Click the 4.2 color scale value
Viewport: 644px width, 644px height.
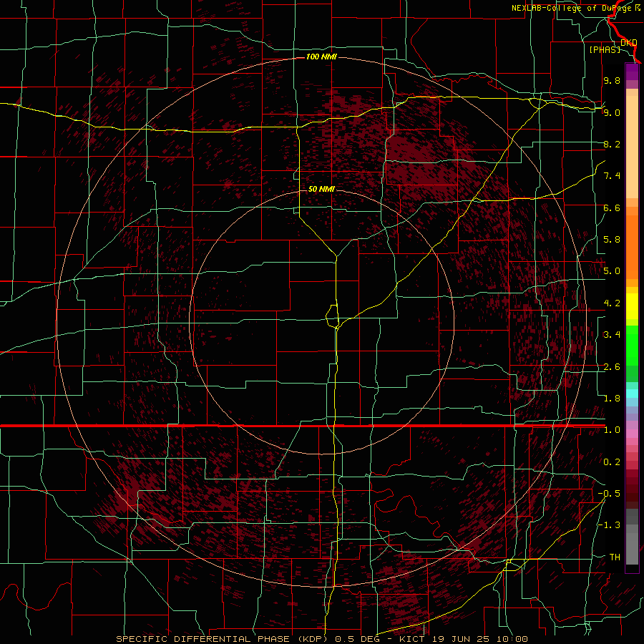(612, 303)
